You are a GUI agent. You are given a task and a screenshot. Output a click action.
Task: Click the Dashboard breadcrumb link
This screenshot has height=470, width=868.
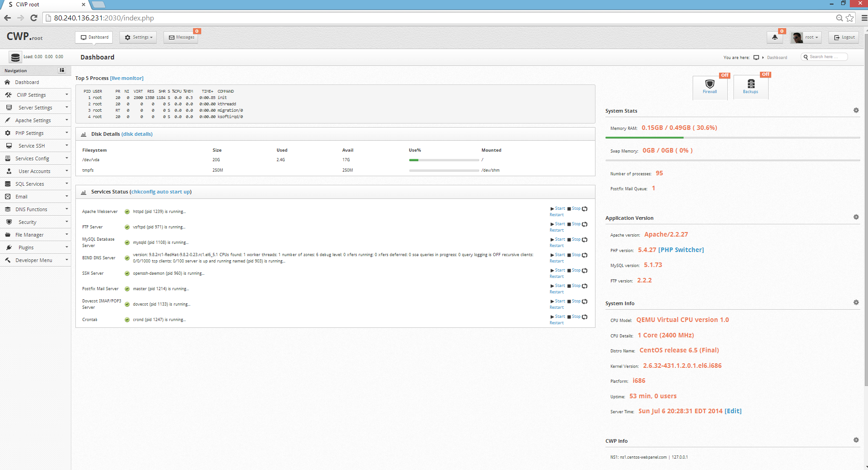coord(777,58)
